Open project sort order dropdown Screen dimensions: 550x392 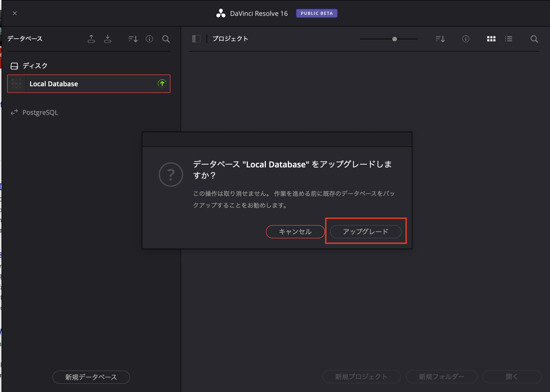coord(440,39)
